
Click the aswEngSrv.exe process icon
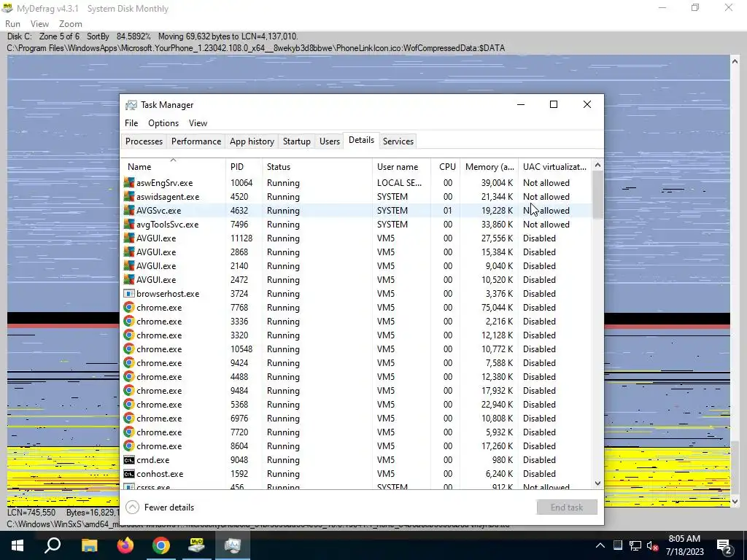[x=128, y=183]
